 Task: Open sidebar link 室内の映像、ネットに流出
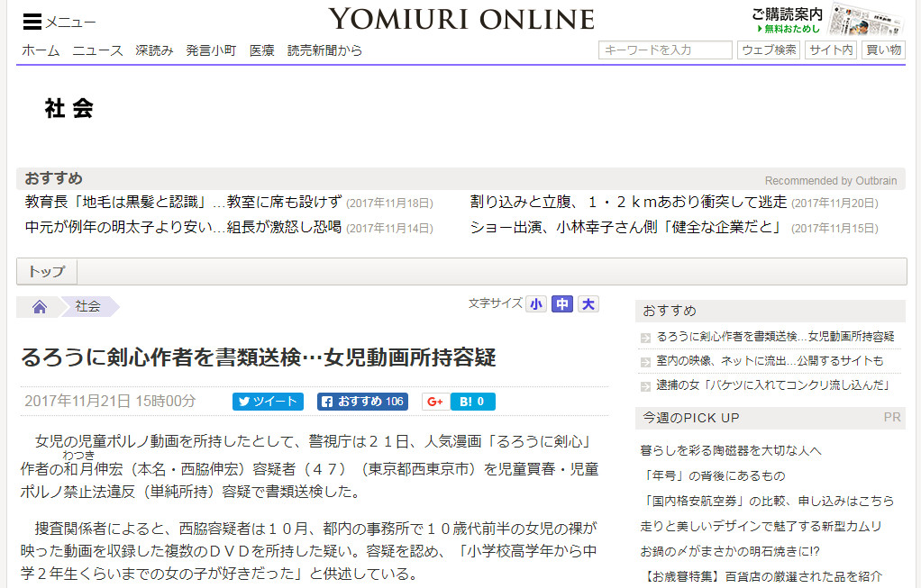coord(770,361)
